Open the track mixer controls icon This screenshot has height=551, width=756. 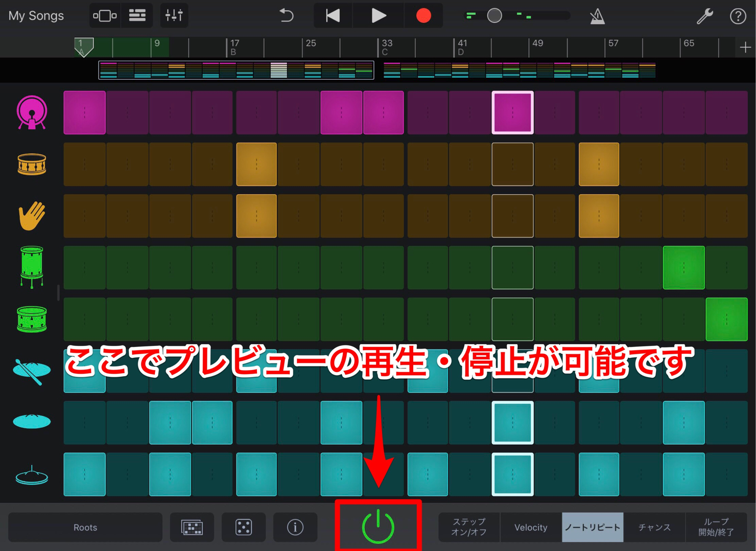(x=174, y=16)
